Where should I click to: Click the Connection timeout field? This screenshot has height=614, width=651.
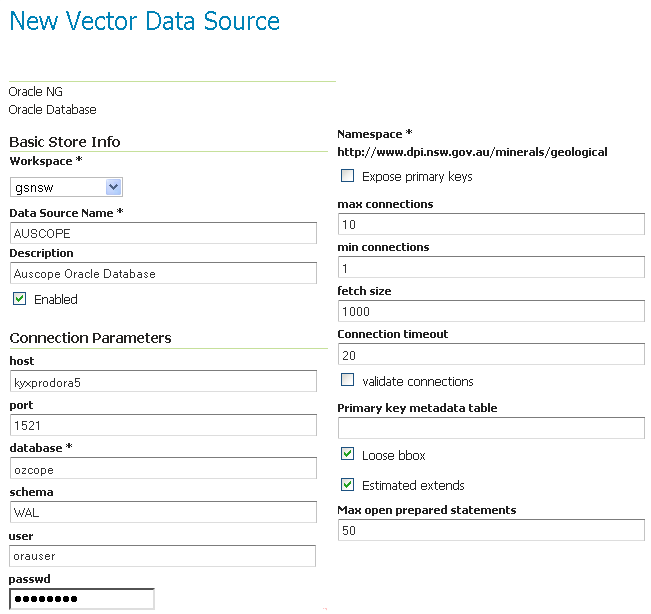491,354
